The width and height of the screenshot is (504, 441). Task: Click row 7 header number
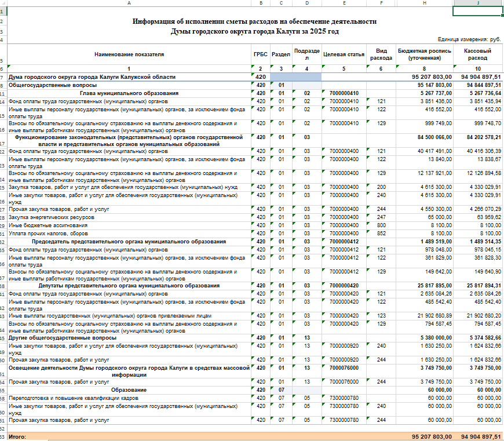pyautogui.click(x=3, y=76)
